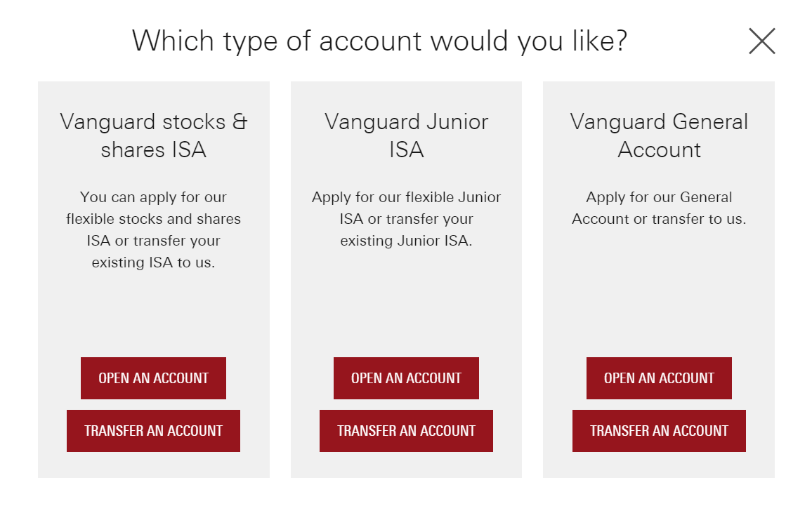The width and height of the screenshot is (812, 513).
Task: Click OPEN AN ACCOUNT on the rightmost card
Action: coord(659,378)
